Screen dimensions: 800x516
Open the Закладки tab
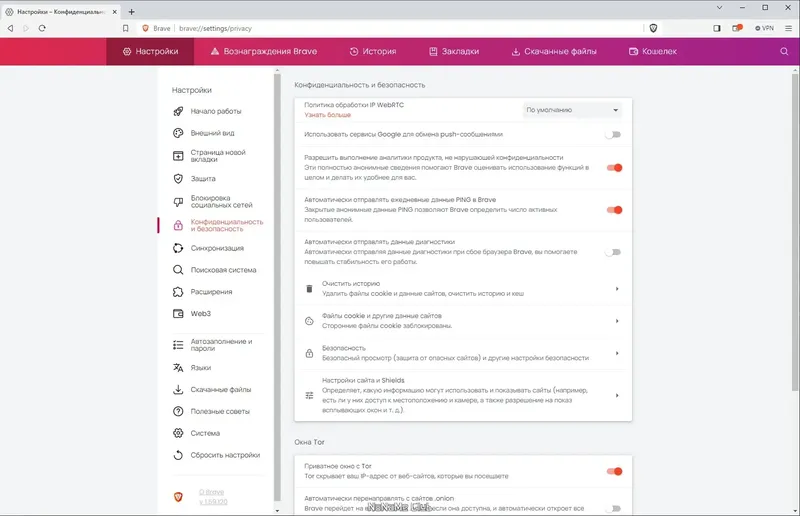[x=454, y=51]
